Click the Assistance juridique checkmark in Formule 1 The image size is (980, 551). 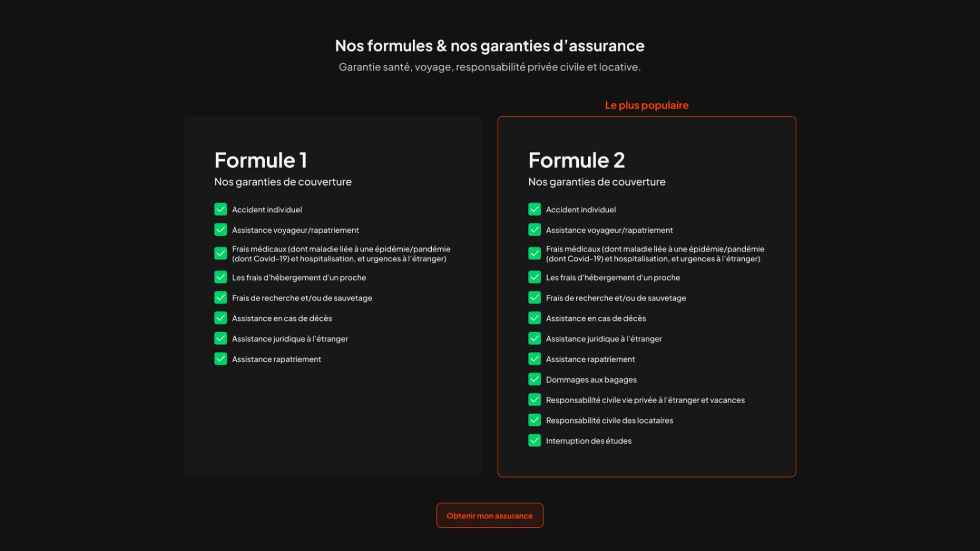point(220,338)
